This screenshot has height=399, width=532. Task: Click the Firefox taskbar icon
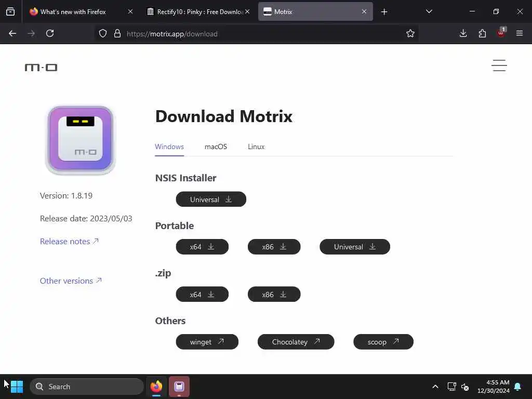click(x=156, y=387)
